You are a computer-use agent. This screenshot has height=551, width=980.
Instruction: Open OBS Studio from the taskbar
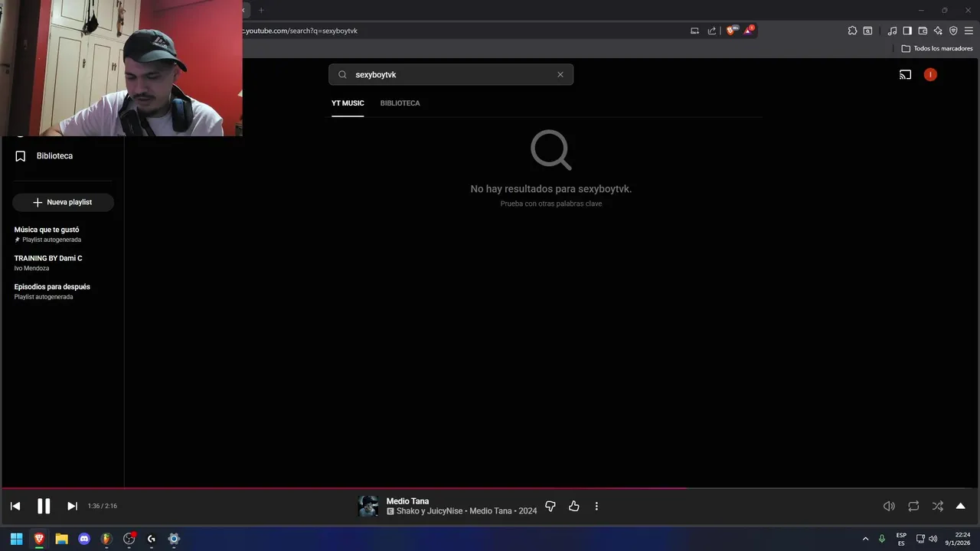coord(129,539)
